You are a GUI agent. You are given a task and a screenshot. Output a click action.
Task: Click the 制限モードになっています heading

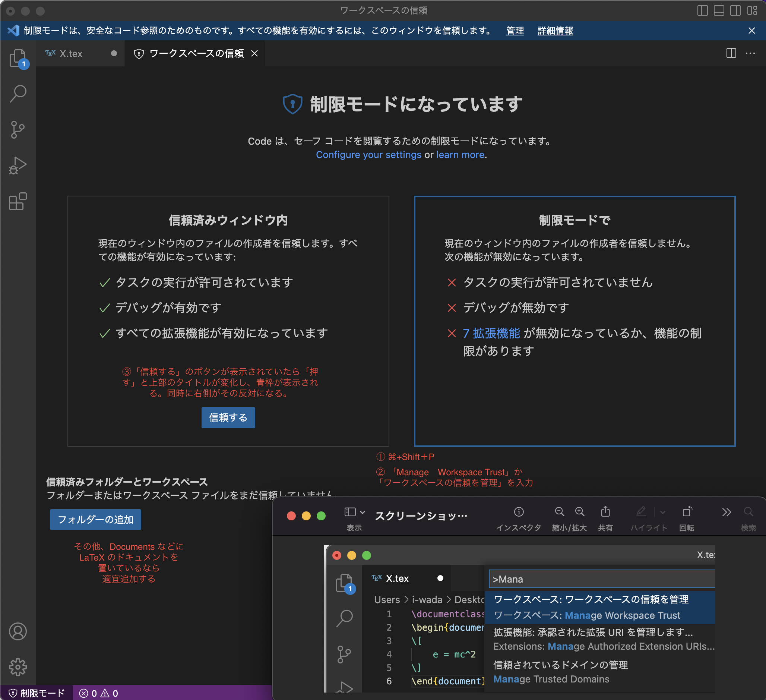[416, 104]
